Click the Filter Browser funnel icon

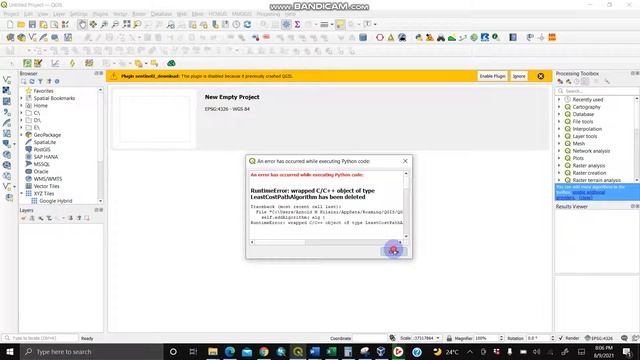[x=40, y=81]
